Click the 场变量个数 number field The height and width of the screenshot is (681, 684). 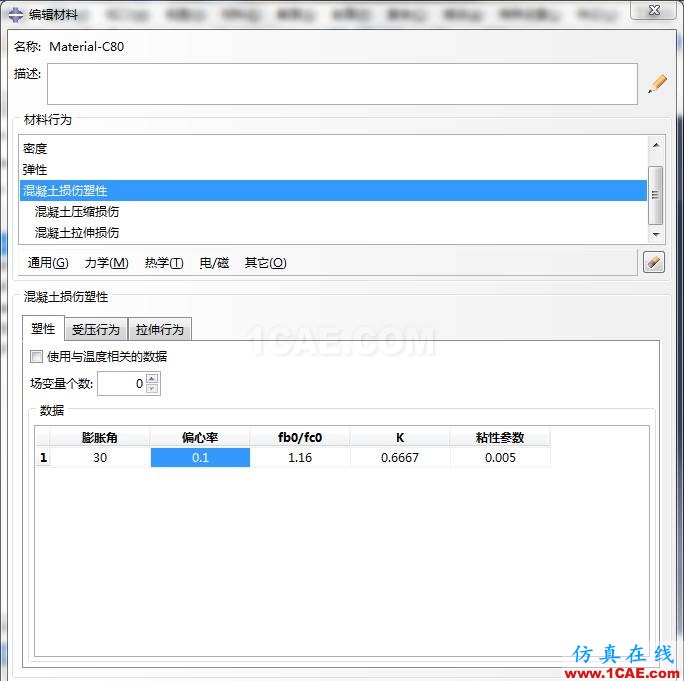coord(122,383)
